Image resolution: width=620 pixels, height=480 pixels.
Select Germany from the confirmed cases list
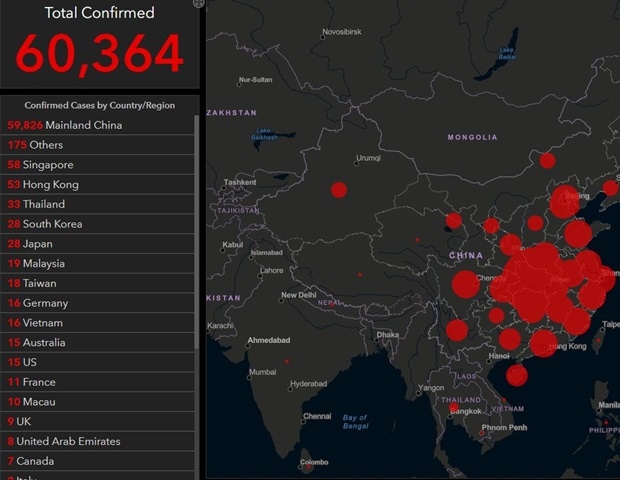(38, 303)
